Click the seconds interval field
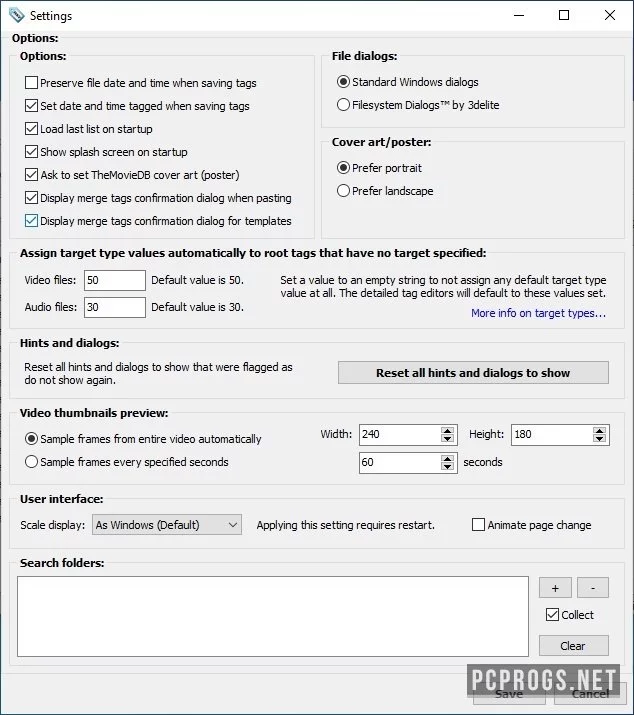Image resolution: width=634 pixels, height=715 pixels. coord(400,462)
